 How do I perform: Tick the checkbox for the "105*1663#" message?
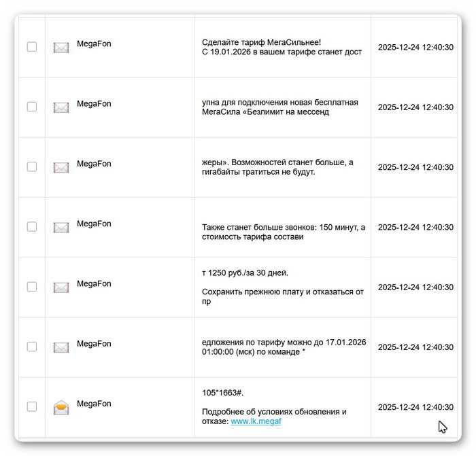coord(32,406)
